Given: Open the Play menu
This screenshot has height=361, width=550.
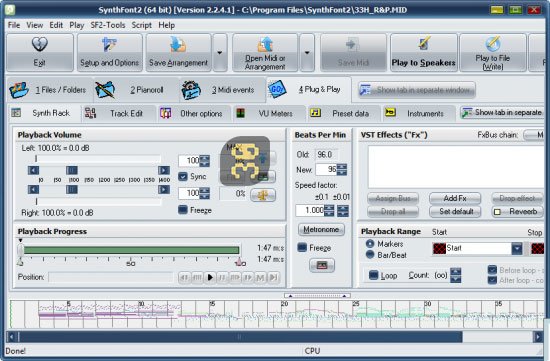Looking at the screenshot, I should (76, 25).
